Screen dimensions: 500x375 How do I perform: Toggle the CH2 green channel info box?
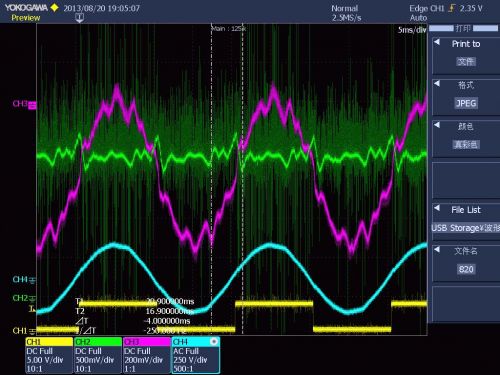[98, 355]
